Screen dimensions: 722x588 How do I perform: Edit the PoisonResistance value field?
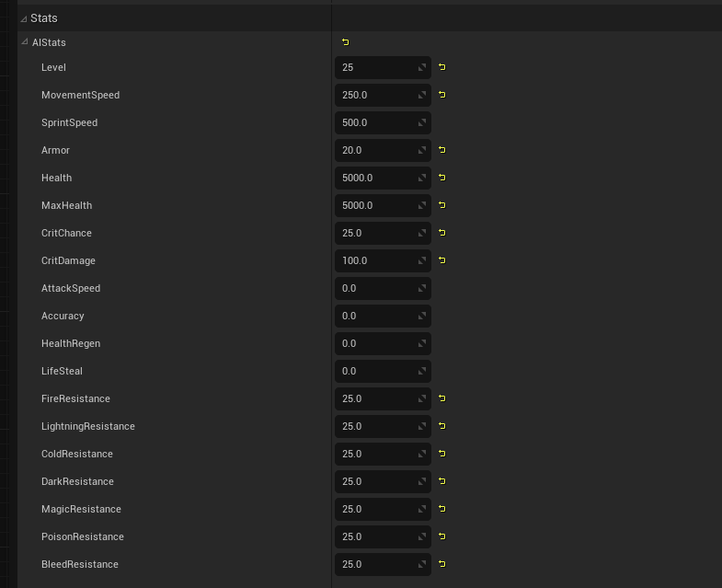tap(383, 536)
